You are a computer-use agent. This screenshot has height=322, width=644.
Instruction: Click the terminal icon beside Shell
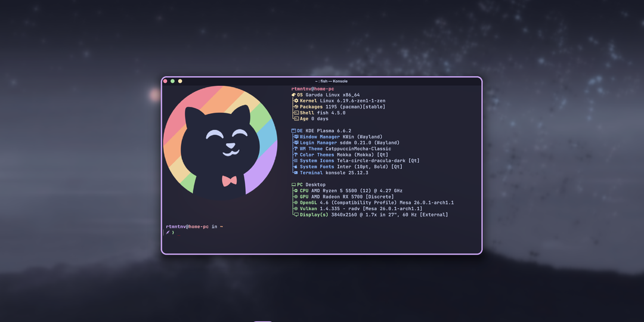296,113
